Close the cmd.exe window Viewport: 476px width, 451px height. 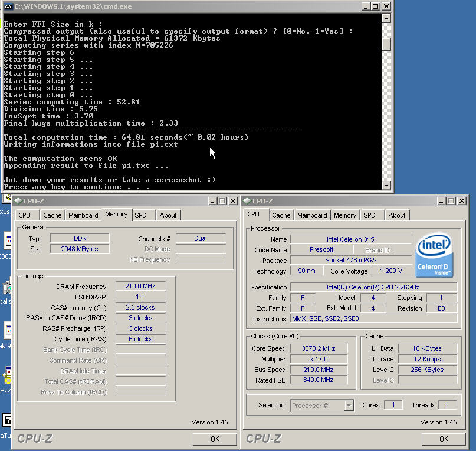click(386, 6)
